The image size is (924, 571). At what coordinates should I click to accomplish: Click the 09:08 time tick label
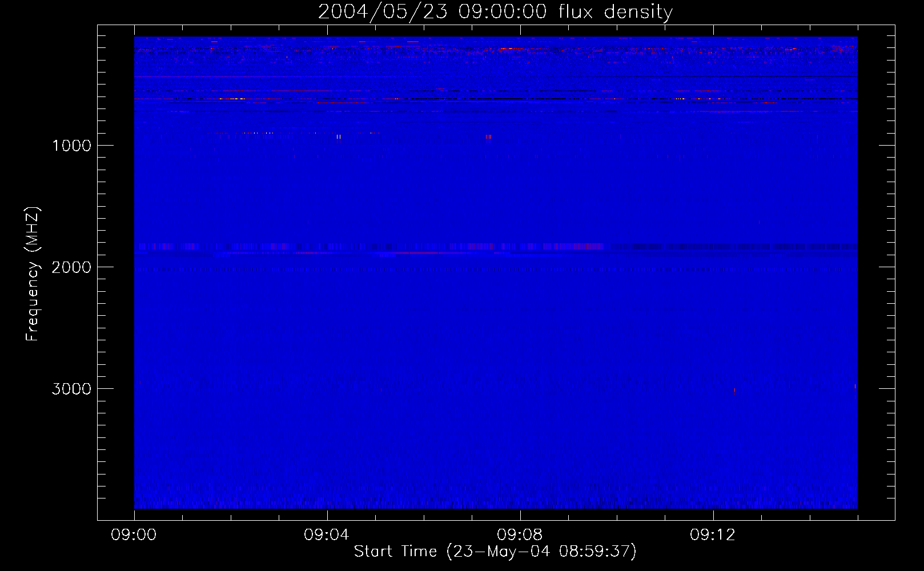pos(520,535)
